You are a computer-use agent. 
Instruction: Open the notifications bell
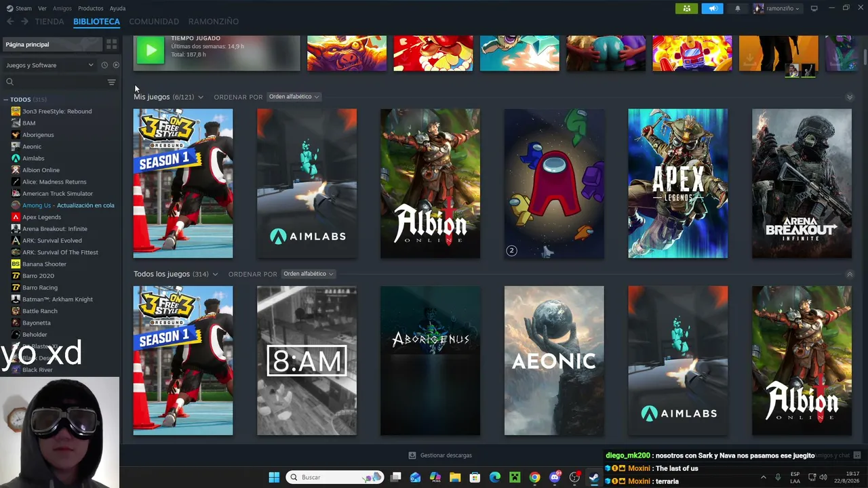click(x=738, y=8)
